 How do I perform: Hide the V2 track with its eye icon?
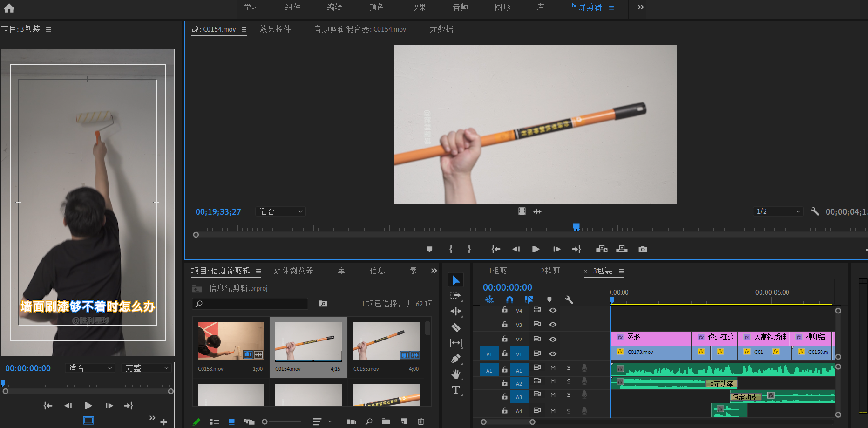553,339
